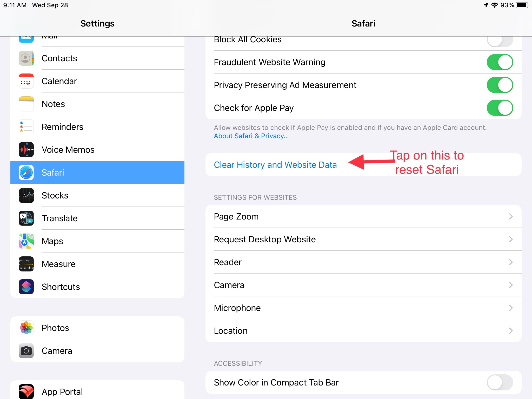Image resolution: width=532 pixels, height=399 pixels.
Task: Enable Show Color in Compact Tab Bar
Action: (x=500, y=382)
